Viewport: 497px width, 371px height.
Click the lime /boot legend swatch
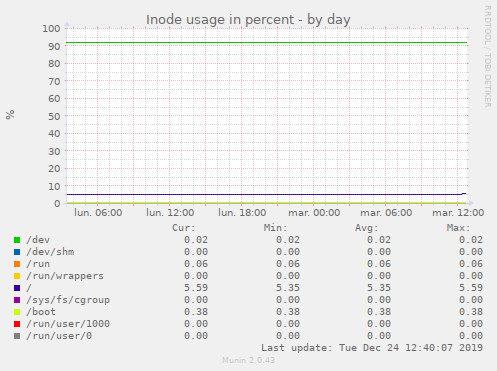coord(17,312)
